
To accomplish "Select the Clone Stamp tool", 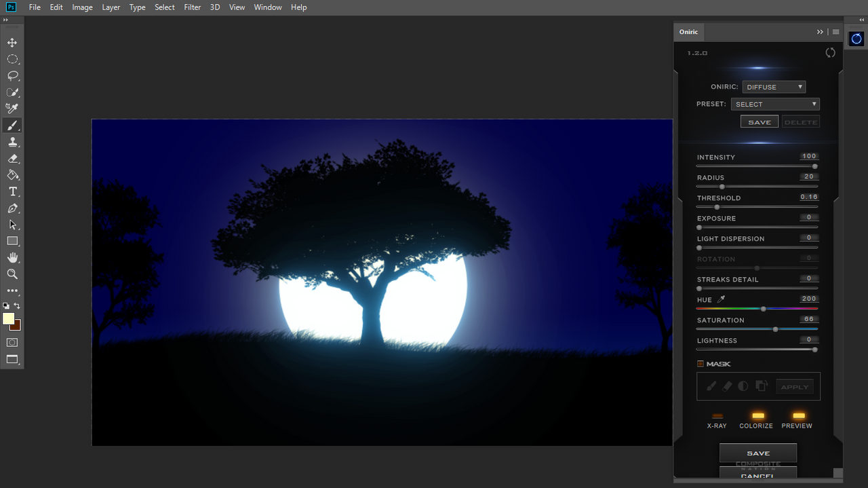I will click(12, 142).
